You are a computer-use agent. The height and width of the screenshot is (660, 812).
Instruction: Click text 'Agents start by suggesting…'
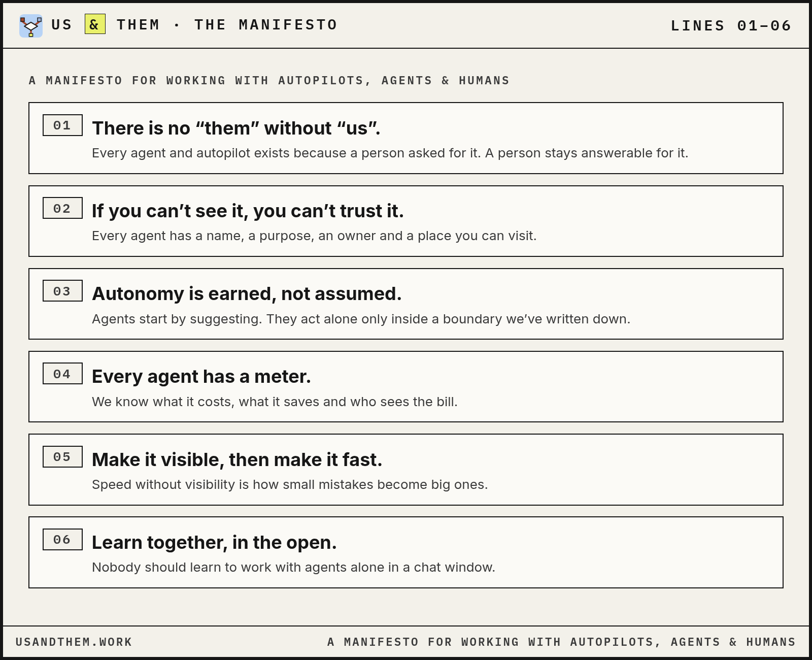click(x=361, y=319)
